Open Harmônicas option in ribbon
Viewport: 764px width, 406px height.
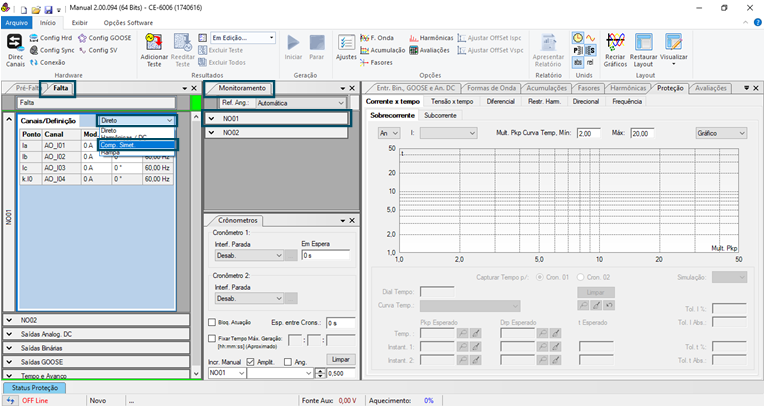click(x=431, y=38)
